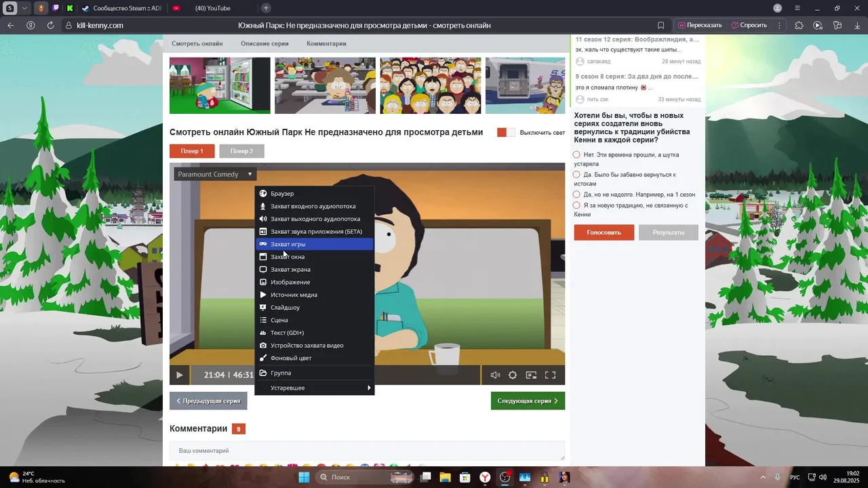
Task: Go to Следующая серия
Action: (528, 401)
